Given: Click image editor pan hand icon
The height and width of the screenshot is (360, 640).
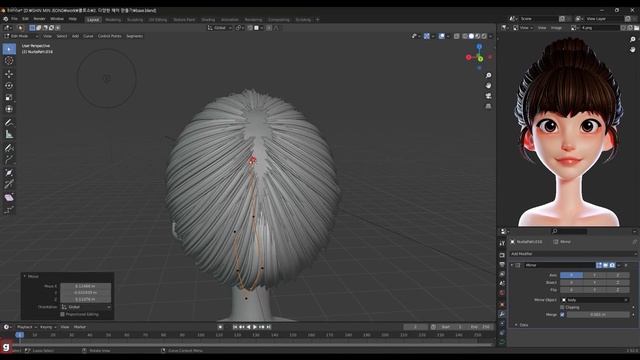Looking at the screenshot, I should click(632, 49).
